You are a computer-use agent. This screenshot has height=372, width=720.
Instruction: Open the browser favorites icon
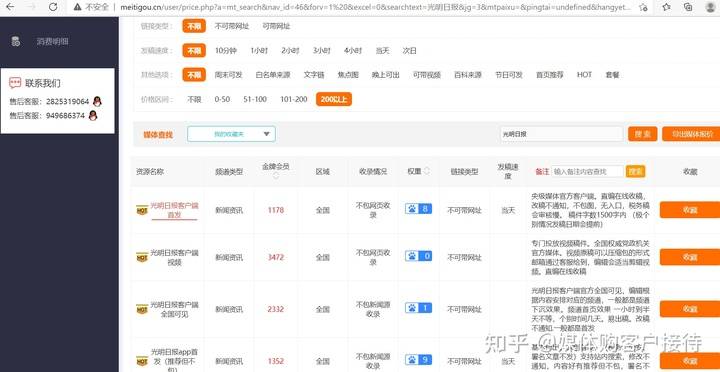point(666,7)
